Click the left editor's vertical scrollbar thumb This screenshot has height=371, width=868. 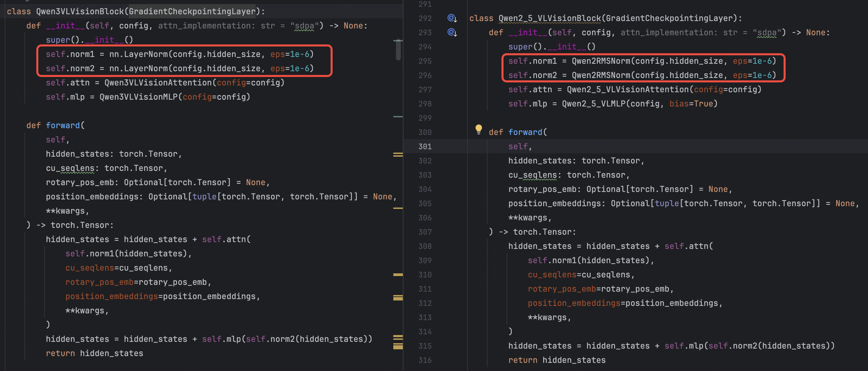click(398, 50)
